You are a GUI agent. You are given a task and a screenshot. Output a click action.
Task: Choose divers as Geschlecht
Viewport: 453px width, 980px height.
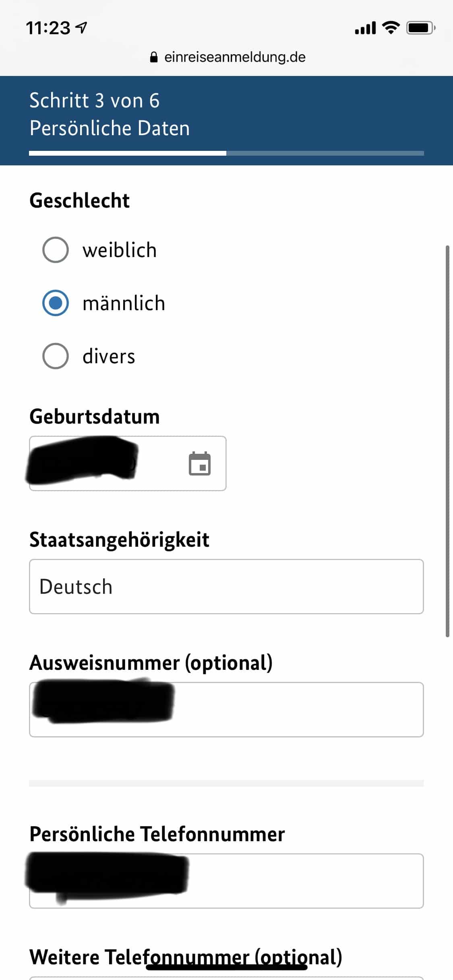pos(56,356)
